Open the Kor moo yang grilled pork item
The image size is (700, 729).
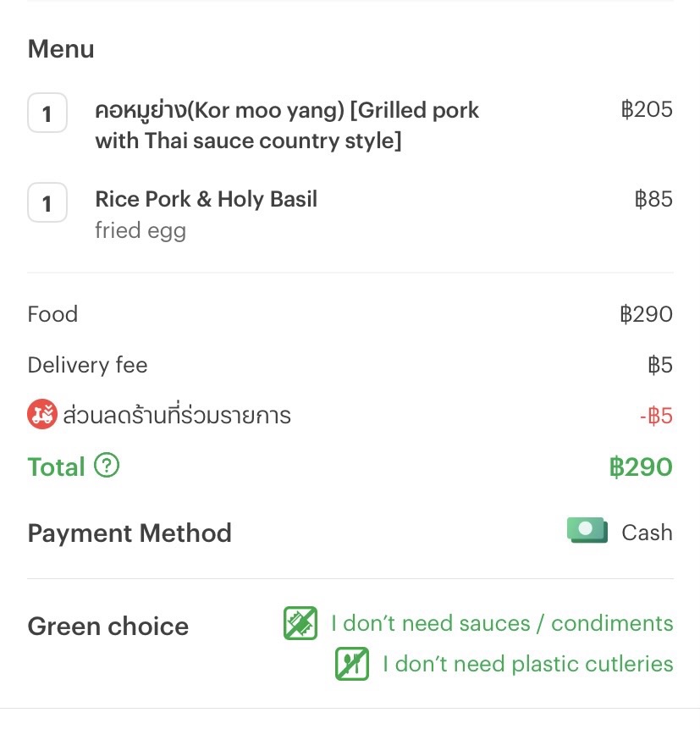pos(287,125)
